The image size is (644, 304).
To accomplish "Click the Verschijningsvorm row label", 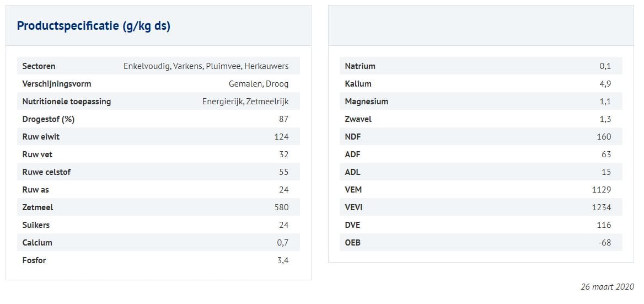I will pyautogui.click(x=56, y=84).
